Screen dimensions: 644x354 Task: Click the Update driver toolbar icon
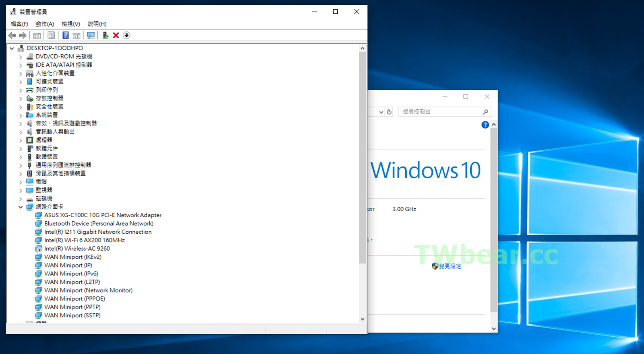(105, 35)
